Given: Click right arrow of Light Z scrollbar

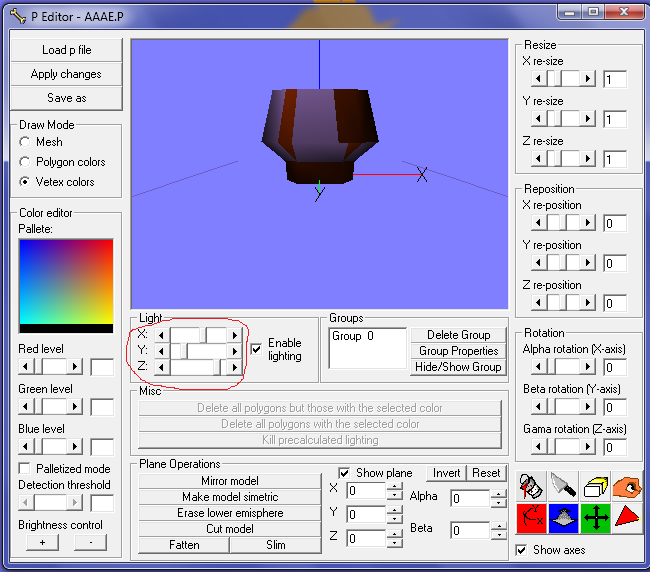Looking at the screenshot, I should click(x=235, y=367).
